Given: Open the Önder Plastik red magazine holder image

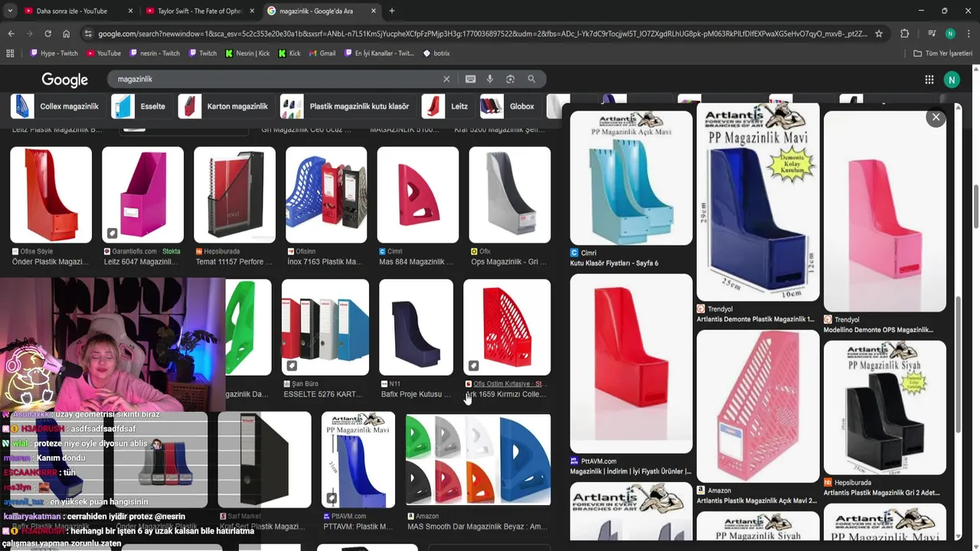Looking at the screenshot, I should click(x=51, y=194).
